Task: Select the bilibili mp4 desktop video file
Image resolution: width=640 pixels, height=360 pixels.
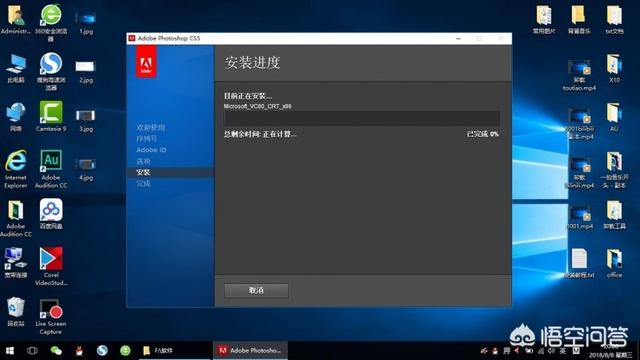Action: 579,124
